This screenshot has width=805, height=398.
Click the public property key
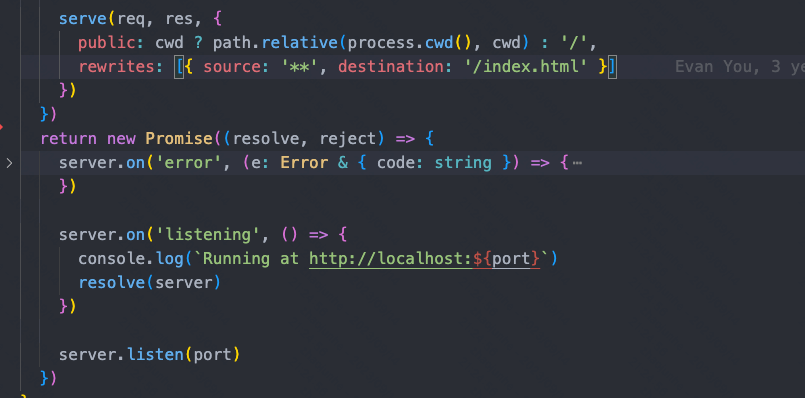(107, 43)
